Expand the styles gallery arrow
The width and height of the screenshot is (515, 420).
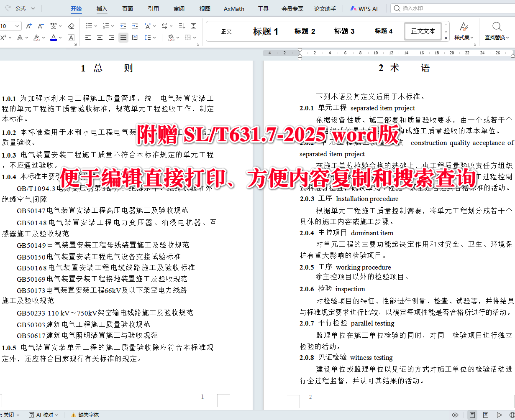(446, 38)
